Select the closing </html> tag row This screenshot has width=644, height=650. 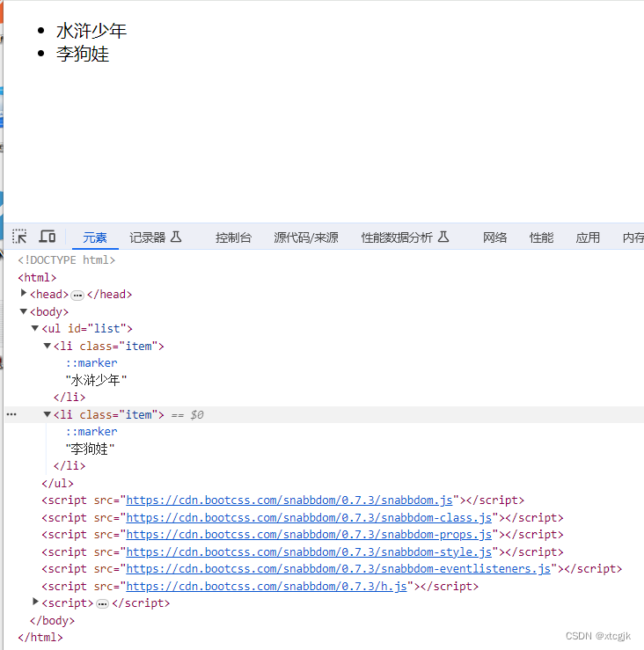40,638
